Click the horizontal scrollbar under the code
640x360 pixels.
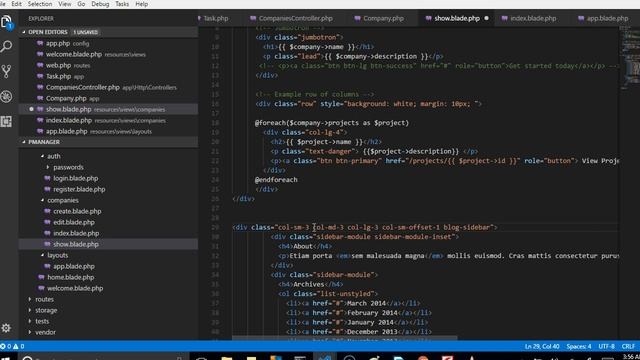coord(344,338)
